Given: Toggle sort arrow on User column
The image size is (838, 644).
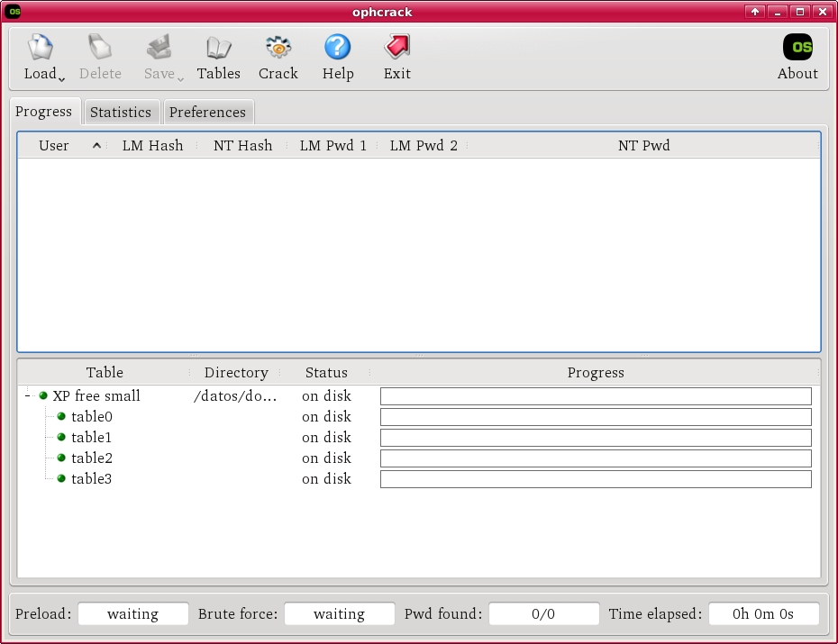Looking at the screenshot, I should pos(96,145).
